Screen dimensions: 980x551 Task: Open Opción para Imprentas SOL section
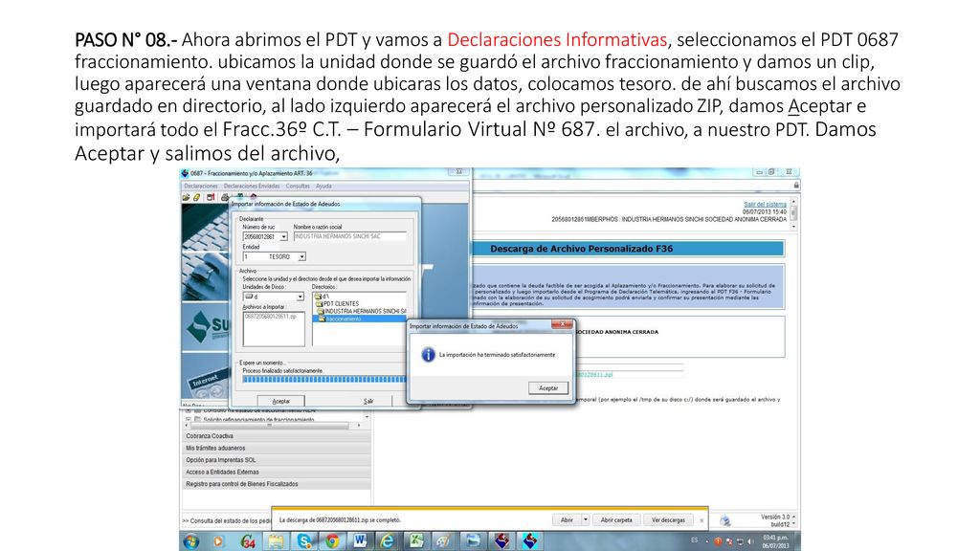(x=277, y=460)
